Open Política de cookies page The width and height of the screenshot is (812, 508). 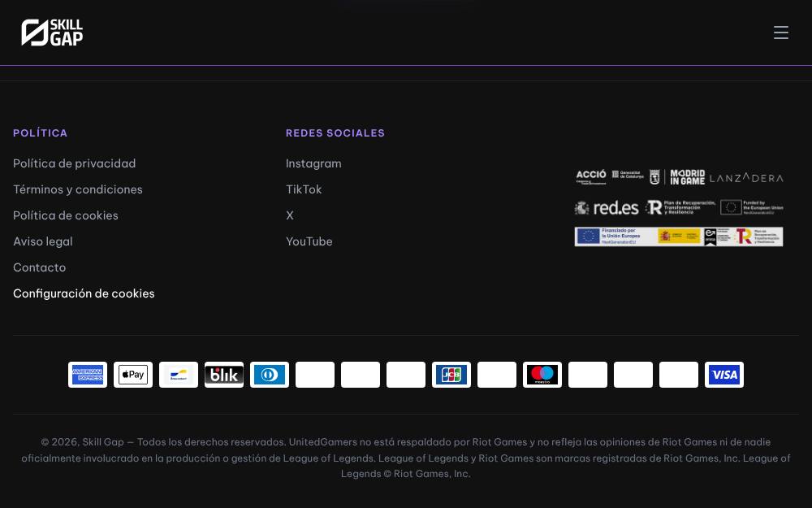(x=65, y=215)
